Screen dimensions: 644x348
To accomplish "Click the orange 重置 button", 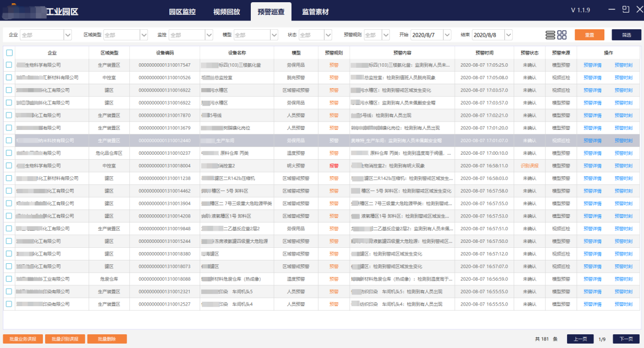I will click(589, 35).
